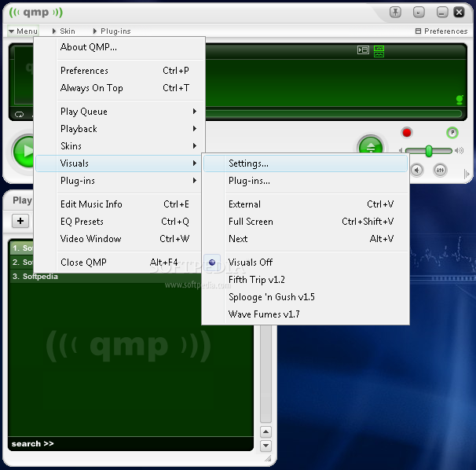Click the red record button
Image resolution: width=476 pixels, height=470 pixels.
407,133
